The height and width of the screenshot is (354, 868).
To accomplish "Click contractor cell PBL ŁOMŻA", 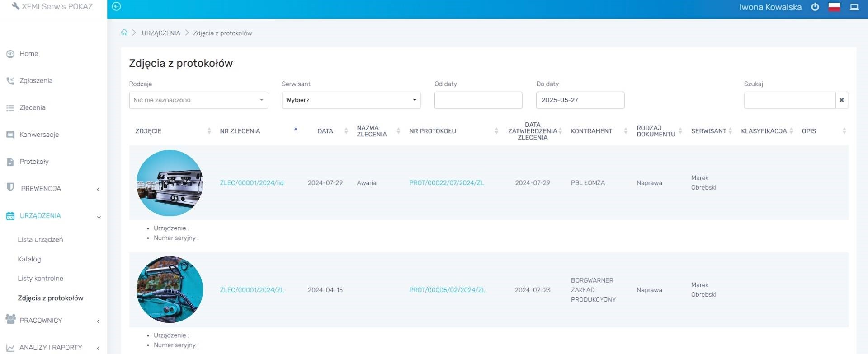I will coord(588,183).
